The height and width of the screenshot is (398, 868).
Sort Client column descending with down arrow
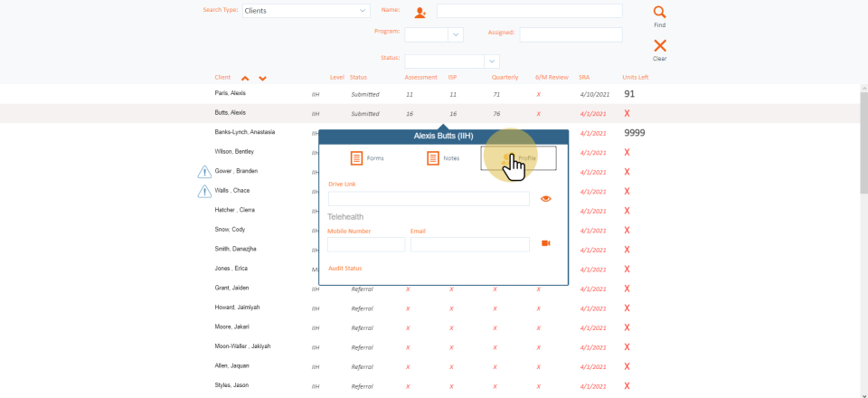coord(262,79)
